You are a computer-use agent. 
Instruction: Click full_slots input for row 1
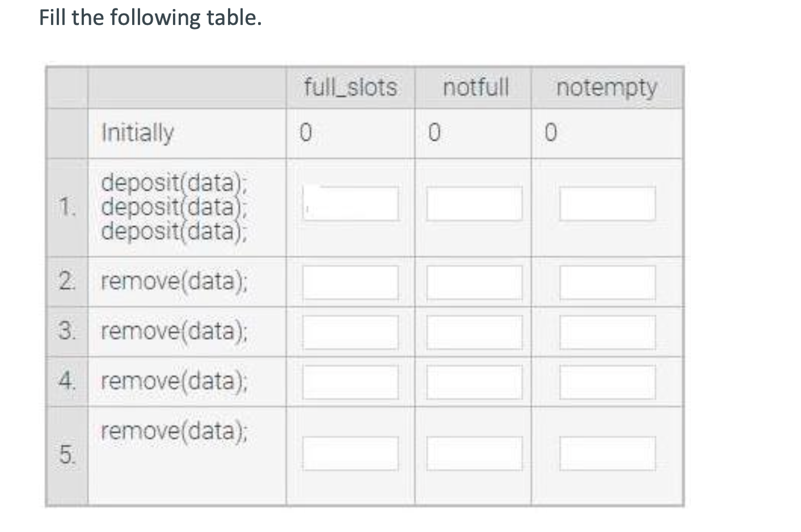click(x=350, y=204)
